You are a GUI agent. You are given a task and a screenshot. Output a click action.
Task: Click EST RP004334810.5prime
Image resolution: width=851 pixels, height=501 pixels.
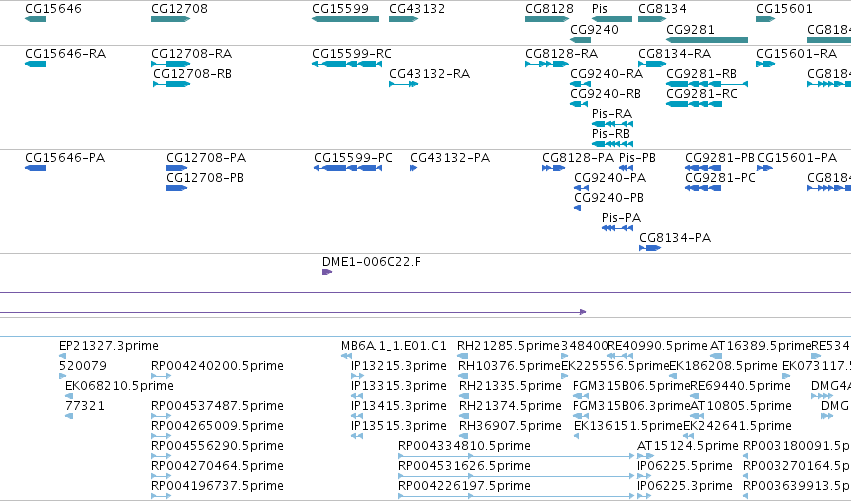coord(464,446)
